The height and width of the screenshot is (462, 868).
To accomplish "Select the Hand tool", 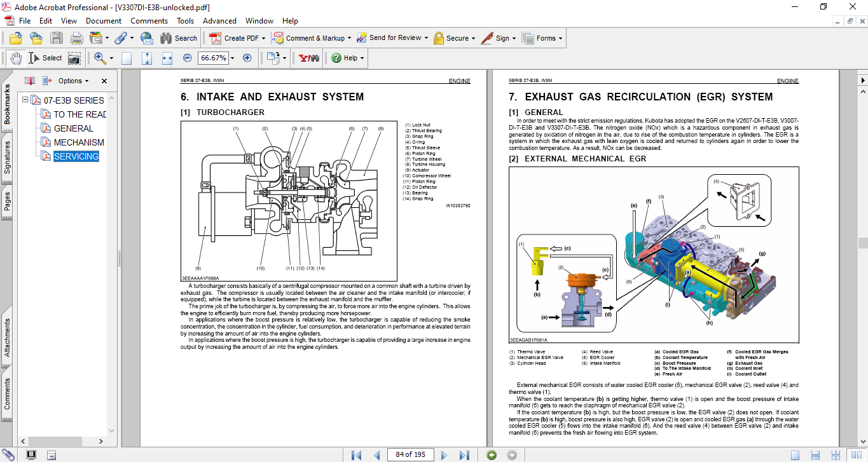I will (x=15, y=58).
